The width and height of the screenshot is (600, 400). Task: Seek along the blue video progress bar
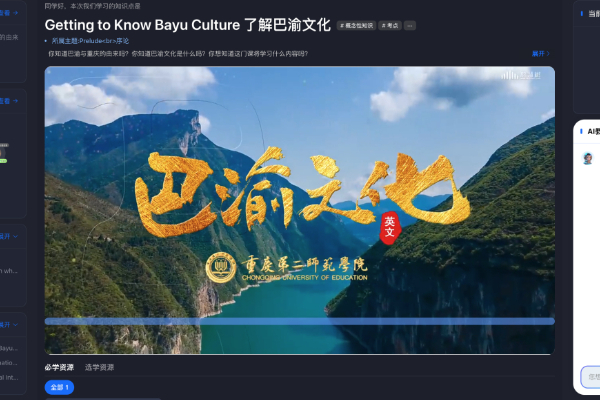tap(300, 321)
